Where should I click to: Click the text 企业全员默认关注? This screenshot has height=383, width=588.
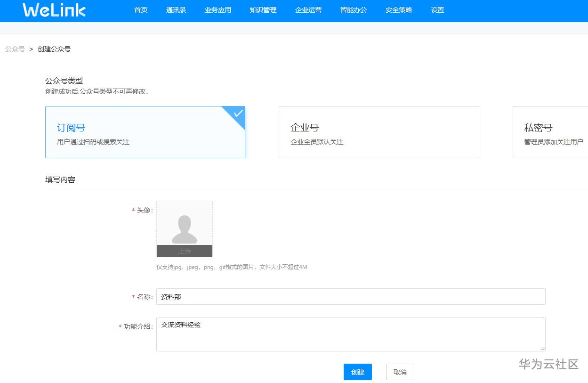(317, 142)
